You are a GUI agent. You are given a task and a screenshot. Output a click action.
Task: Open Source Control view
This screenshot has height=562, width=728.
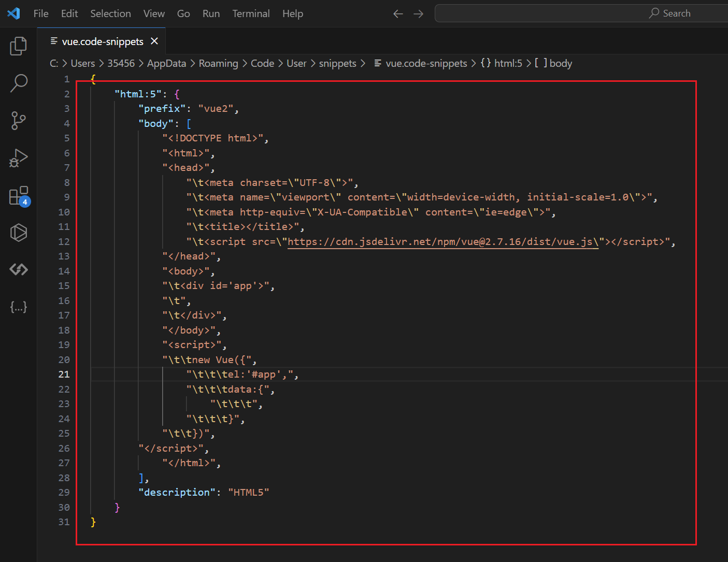pos(19,121)
